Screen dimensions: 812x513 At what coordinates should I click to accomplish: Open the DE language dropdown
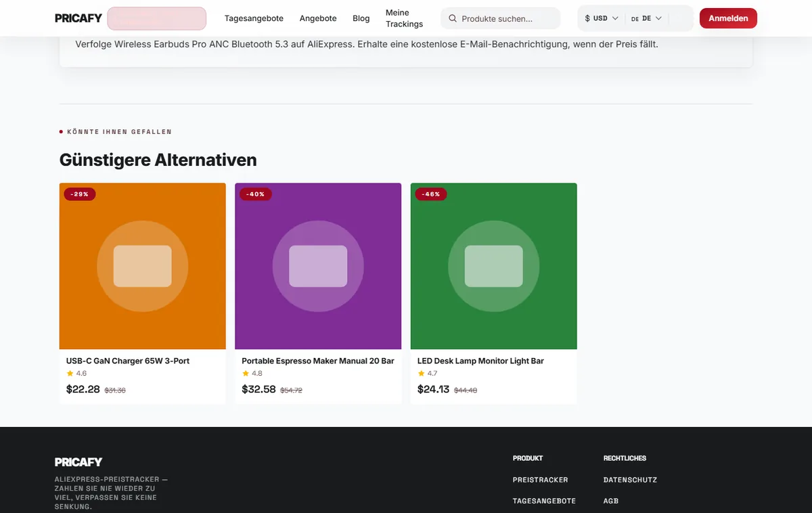[646, 19]
